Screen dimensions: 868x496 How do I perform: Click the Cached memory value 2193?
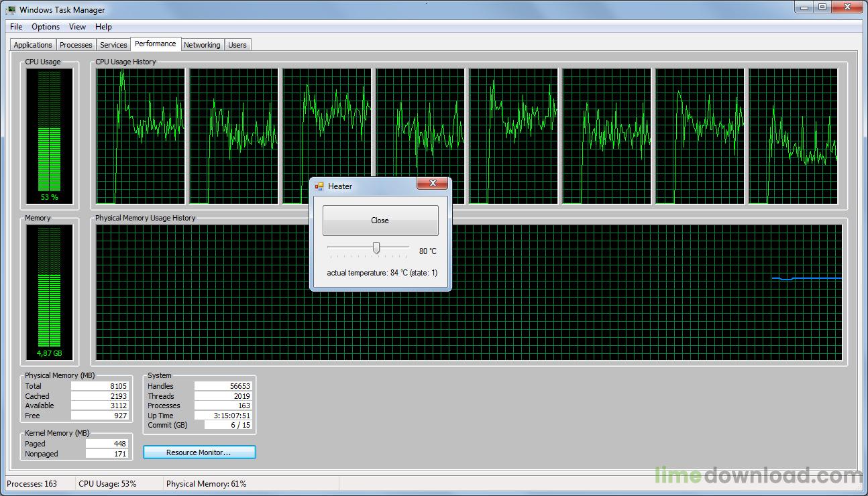[x=100, y=396]
